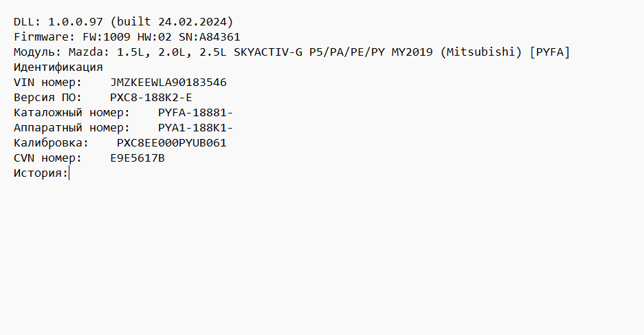
Task: Click the Каталожный номер label
Action: [x=69, y=113]
